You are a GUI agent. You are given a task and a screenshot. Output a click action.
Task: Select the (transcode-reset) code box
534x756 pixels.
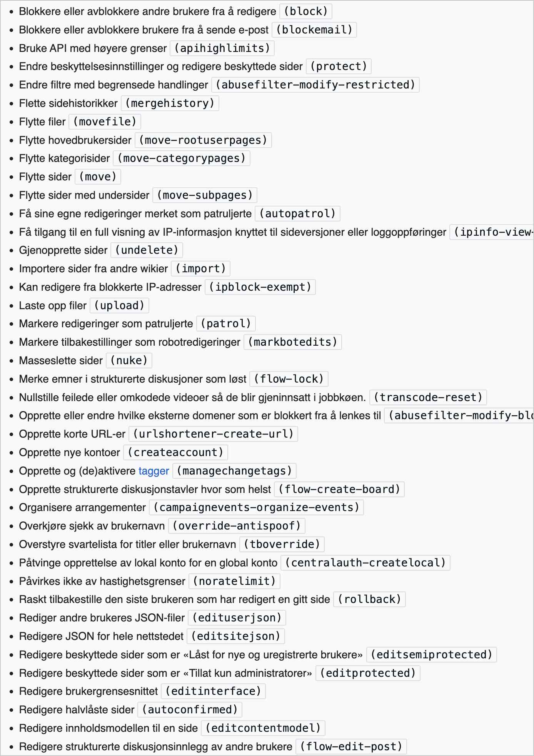coord(428,398)
